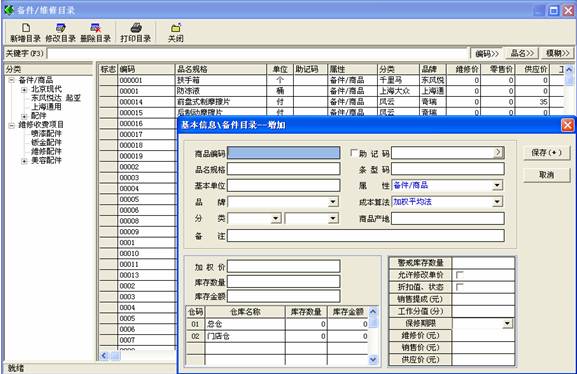The width and height of the screenshot is (577, 374).
Task: Open the 成本算法 dropdown
Action: pos(498,202)
